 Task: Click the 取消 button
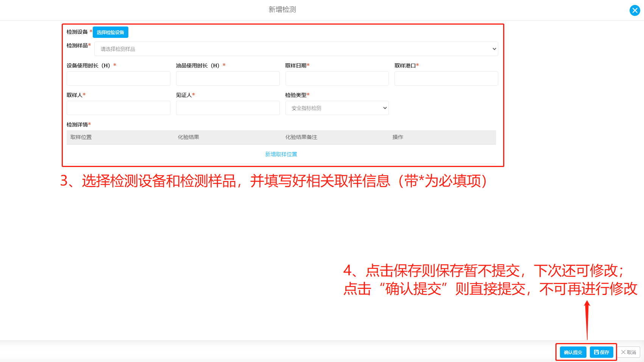629,352
